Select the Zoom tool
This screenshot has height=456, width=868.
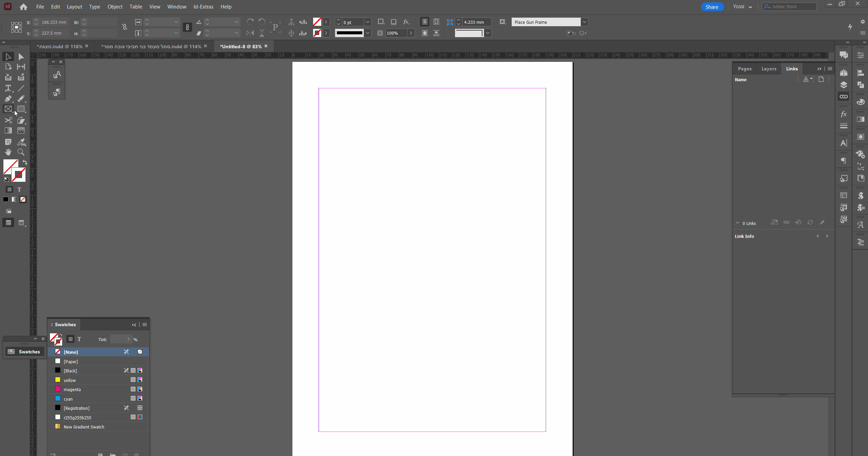(21, 152)
